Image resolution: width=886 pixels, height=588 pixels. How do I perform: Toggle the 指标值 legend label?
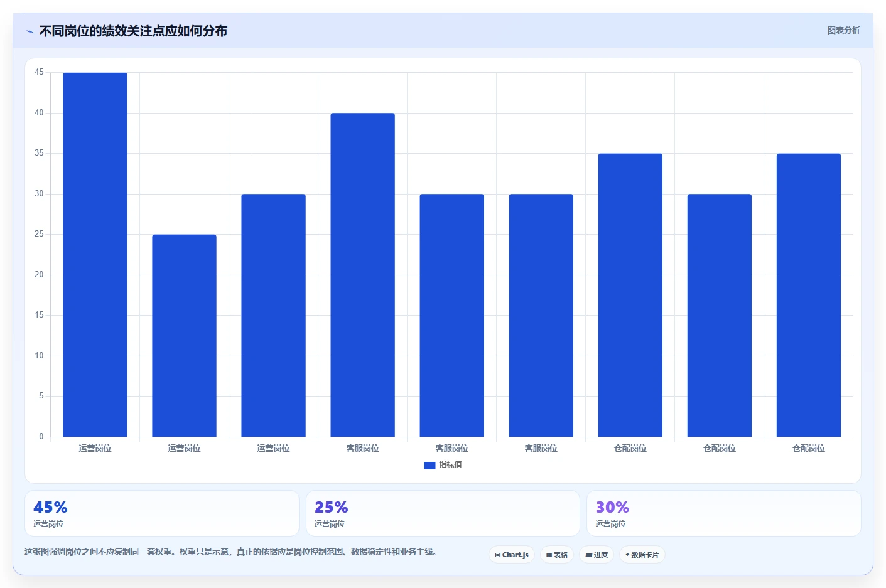click(450, 465)
